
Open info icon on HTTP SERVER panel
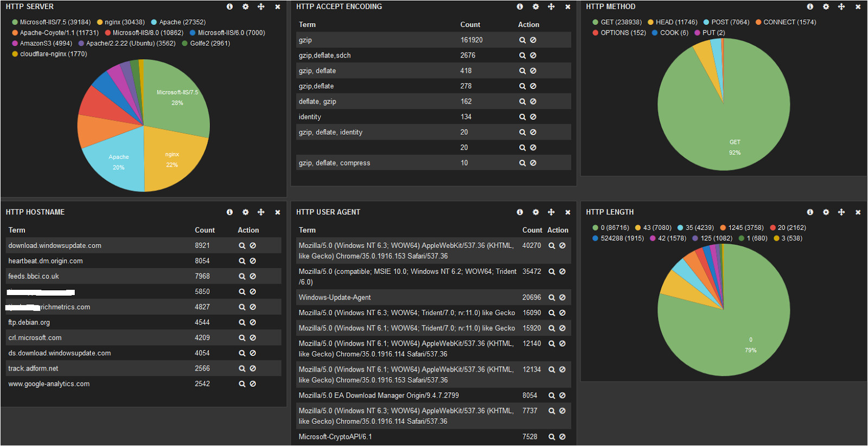click(229, 7)
